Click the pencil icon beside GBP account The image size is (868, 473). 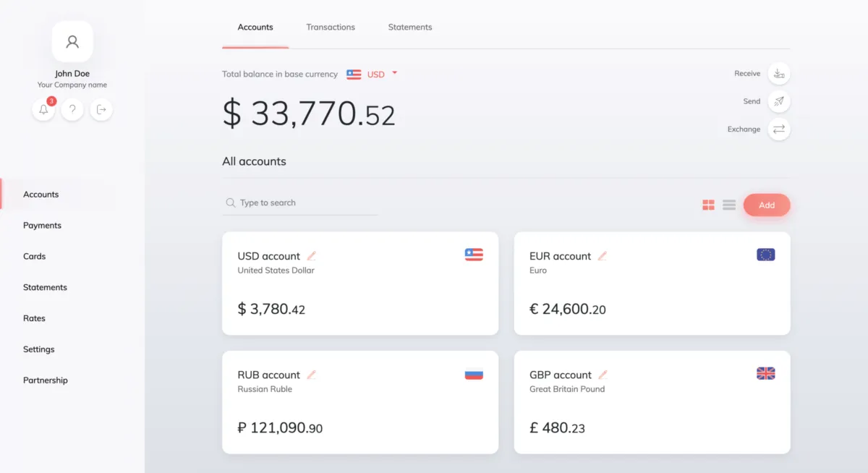(603, 375)
